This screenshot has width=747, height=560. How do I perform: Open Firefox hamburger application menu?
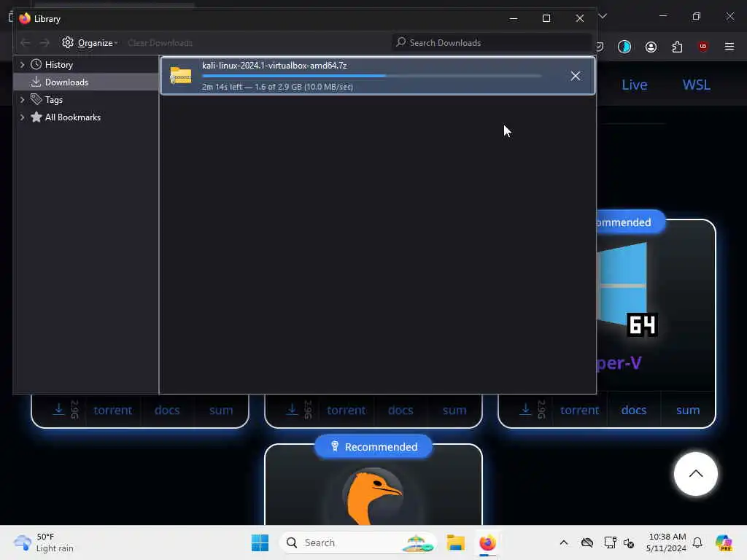[729, 47]
